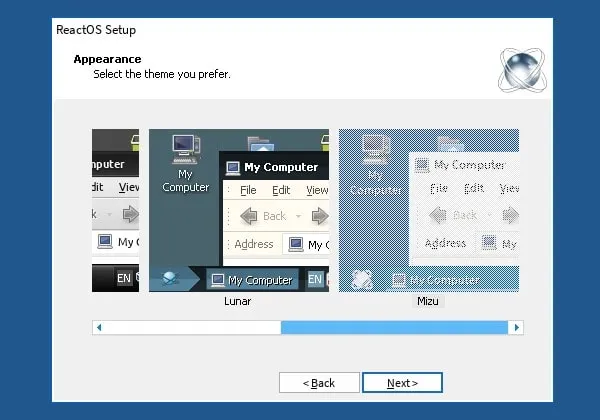This screenshot has height=420, width=600.
Task: Click the left arrow of the theme scrollbar
Action: [98, 327]
